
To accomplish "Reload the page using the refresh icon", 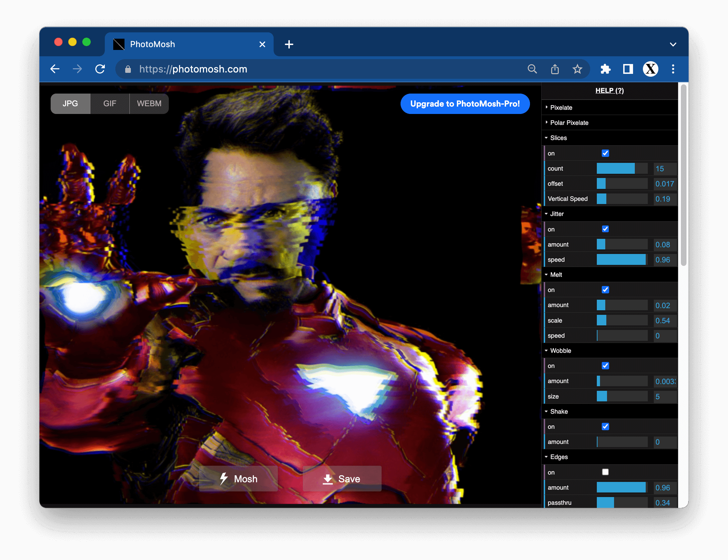I will coord(100,69).
